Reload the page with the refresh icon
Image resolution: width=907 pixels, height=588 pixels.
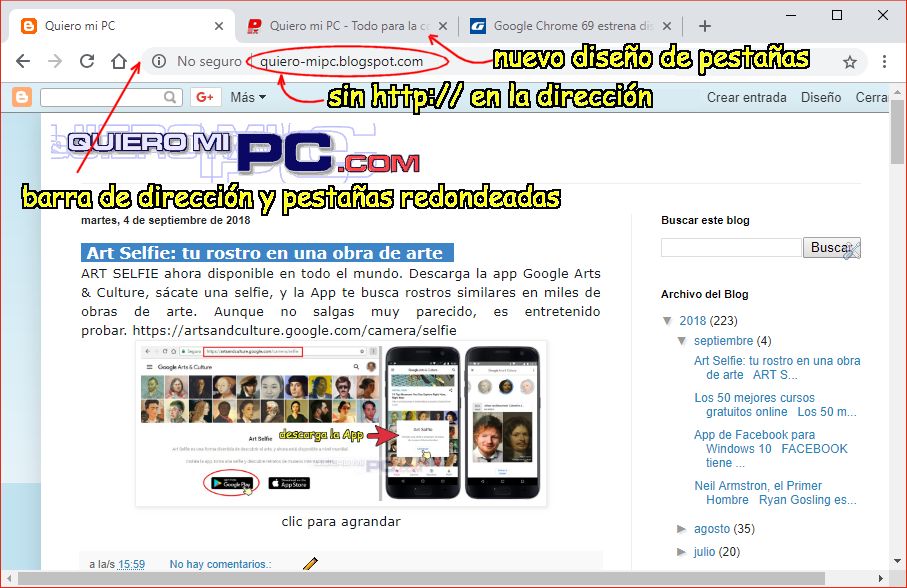coord(87,61)
